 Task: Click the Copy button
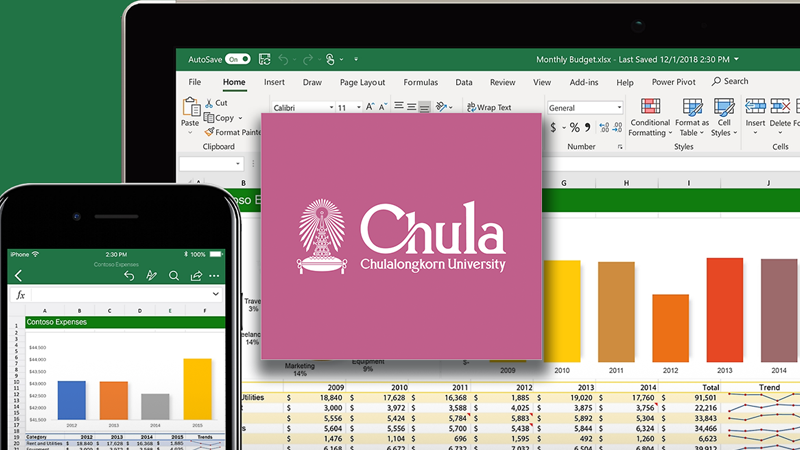tap(219, 118)
